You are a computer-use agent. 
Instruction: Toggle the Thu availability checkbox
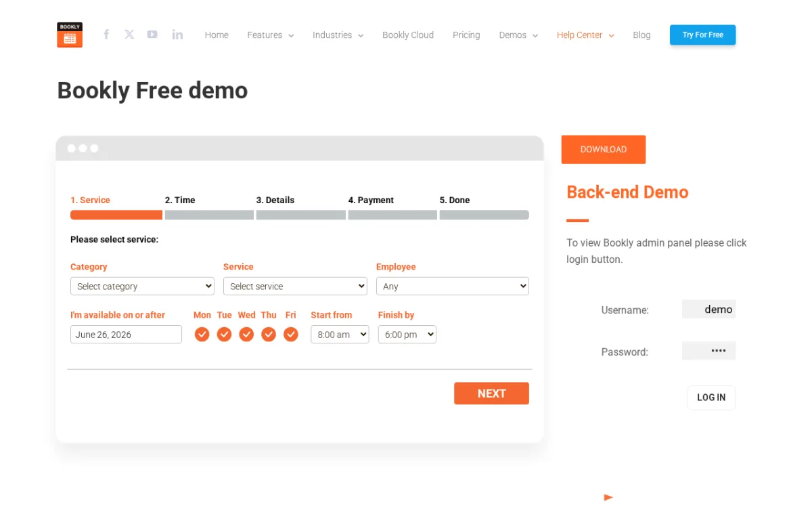[269, 335]
